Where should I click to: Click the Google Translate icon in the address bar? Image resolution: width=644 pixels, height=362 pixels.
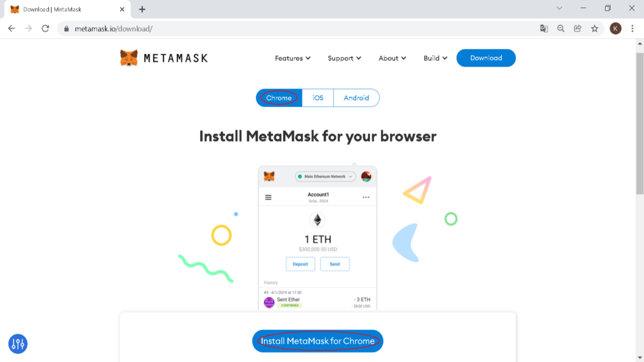tap(543, 28)
